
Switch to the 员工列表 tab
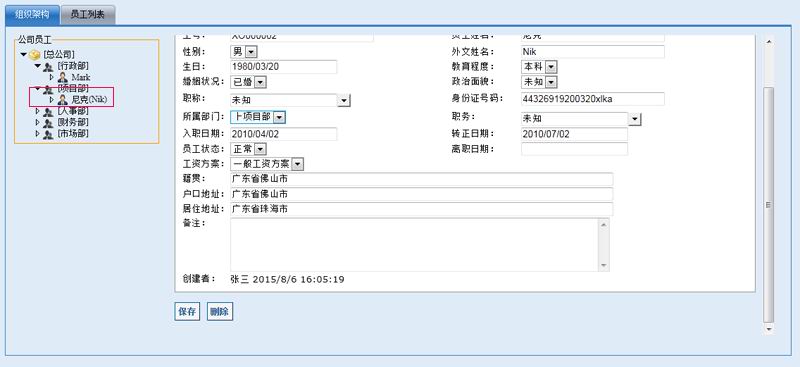(88, 15)
